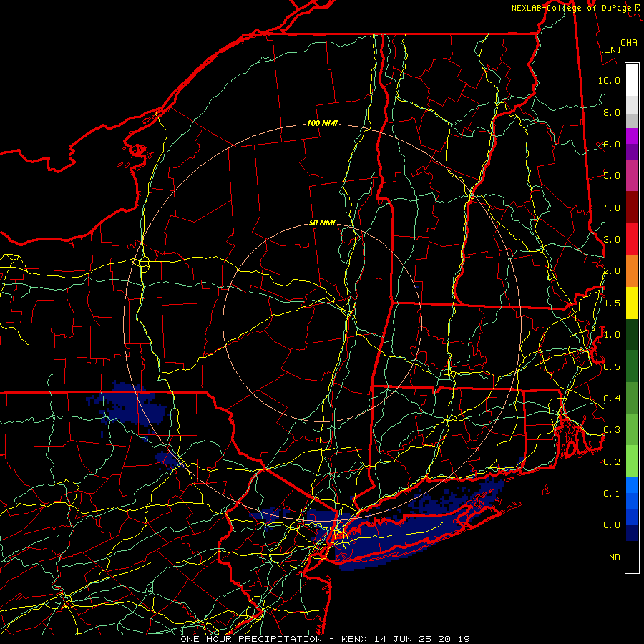Click the 50 NMI range ring label

(322, 223)
